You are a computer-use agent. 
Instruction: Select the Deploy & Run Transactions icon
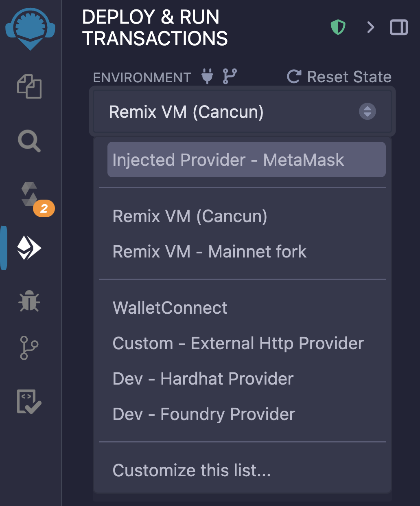coord(29,248)
